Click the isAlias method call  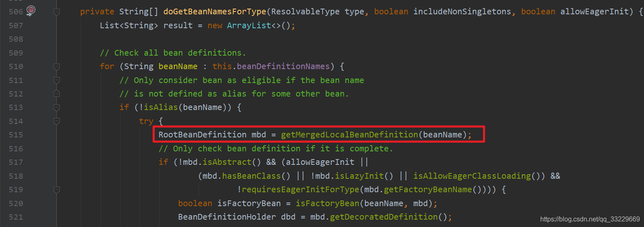pos(161,107)
